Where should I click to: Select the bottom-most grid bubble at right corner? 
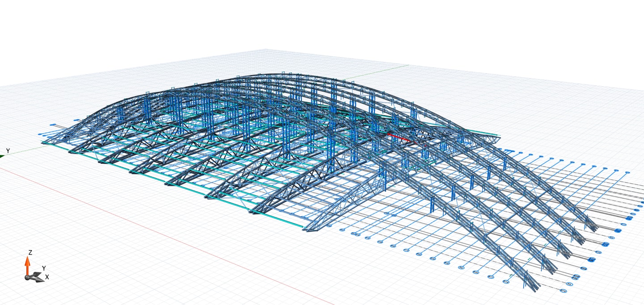tap(563, 291)
